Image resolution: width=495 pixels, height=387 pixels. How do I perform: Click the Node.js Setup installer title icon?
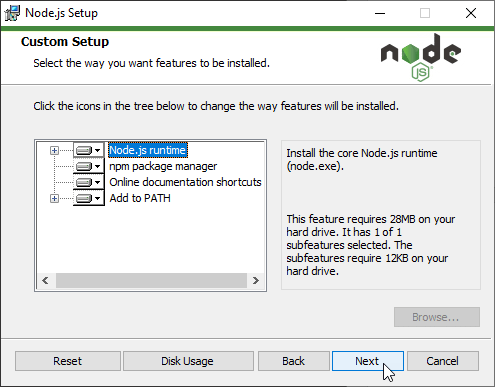pos(12,13)
